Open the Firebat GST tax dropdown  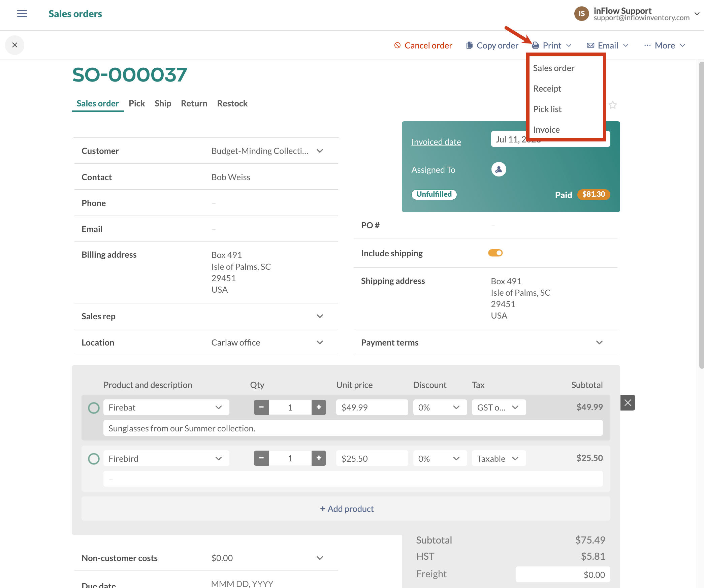point(499,407)
